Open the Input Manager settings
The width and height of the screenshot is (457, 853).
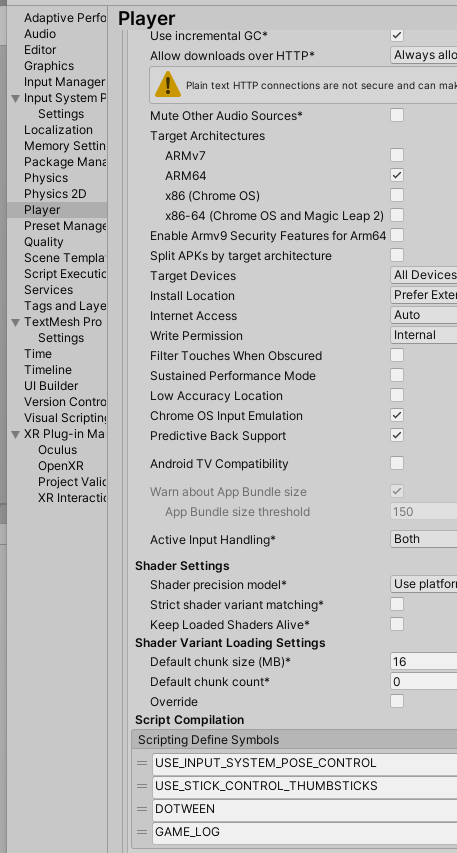(x=64, y=82)
